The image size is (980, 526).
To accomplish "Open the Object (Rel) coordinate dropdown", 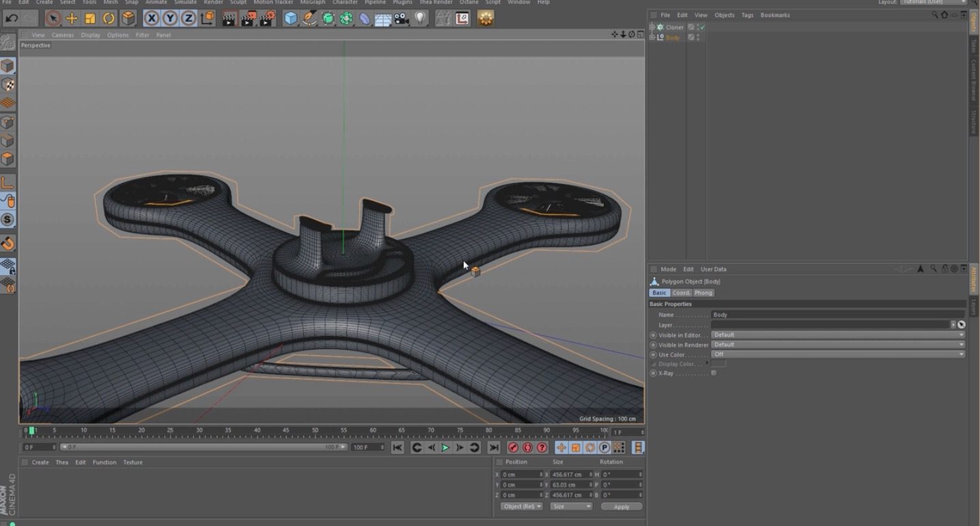I will pyautogui.click(x=522, y=506).
